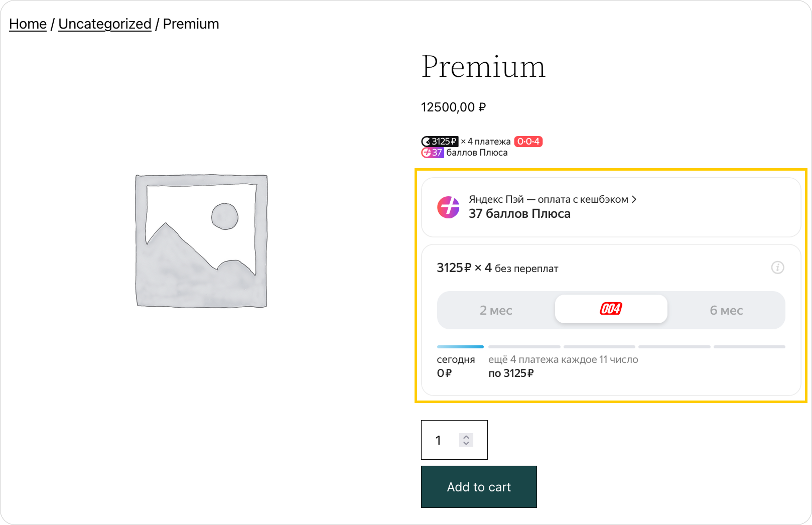Click the Premium product title
The width and height of the screenshot is (812, 525).
pyautogui.click(x=483, y=67)
